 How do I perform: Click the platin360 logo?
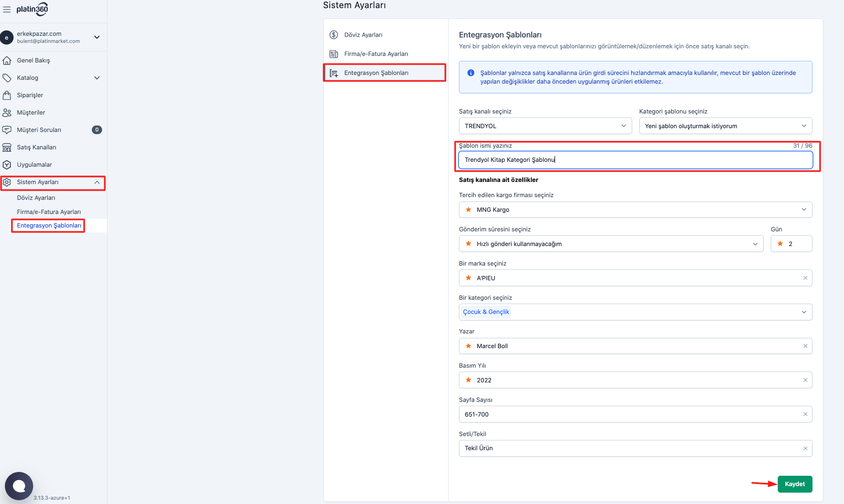[x=32, y=9]
